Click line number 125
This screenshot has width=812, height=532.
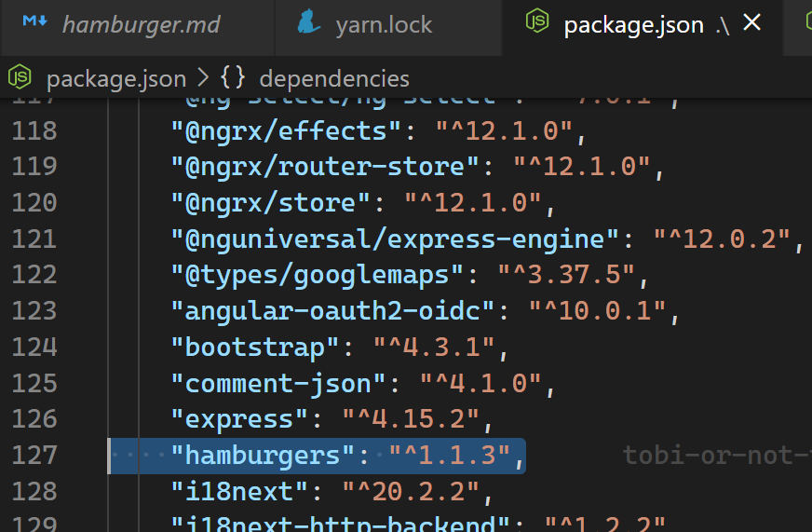coord(34,384)
